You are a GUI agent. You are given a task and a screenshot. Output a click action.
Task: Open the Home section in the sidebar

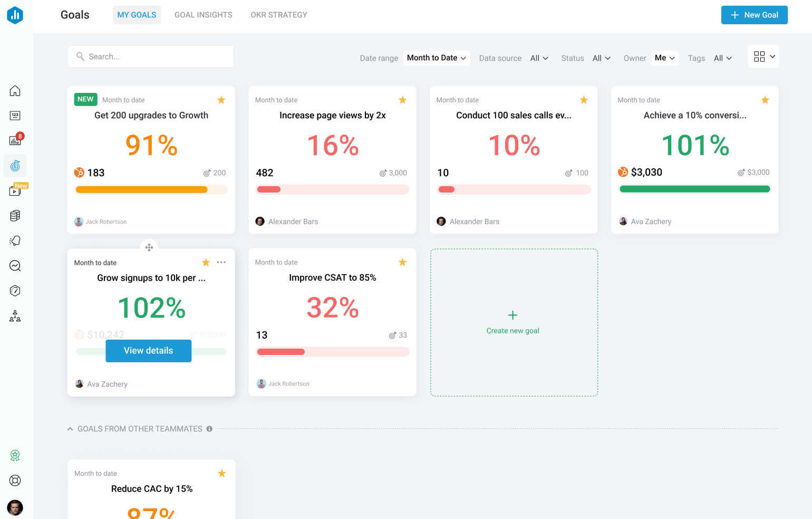point(15,91)
